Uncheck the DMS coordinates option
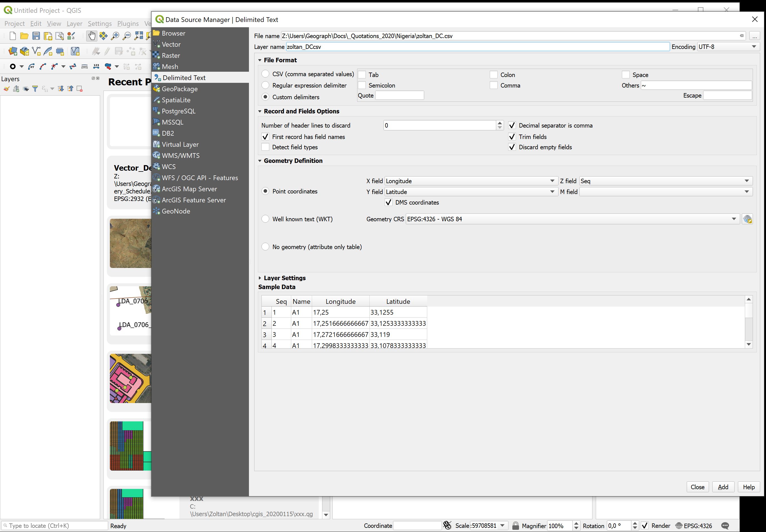The image size is (766, 532). point(389,202)
